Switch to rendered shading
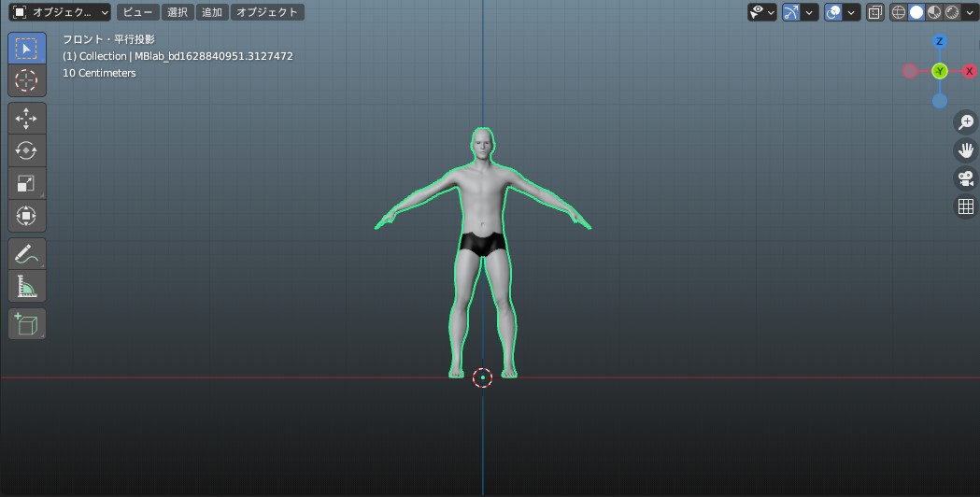Viewport: 980px width, 497px height. [x=951, y=12]
